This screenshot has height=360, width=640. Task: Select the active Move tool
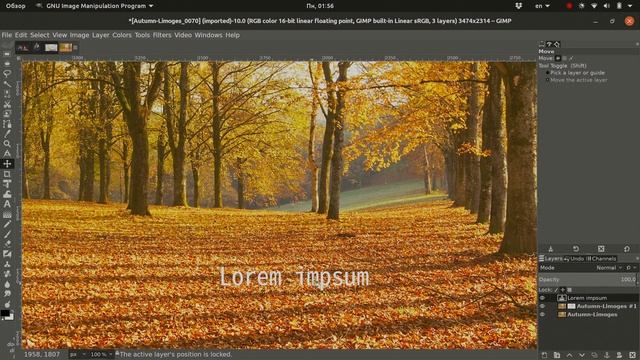pos(7,164)
